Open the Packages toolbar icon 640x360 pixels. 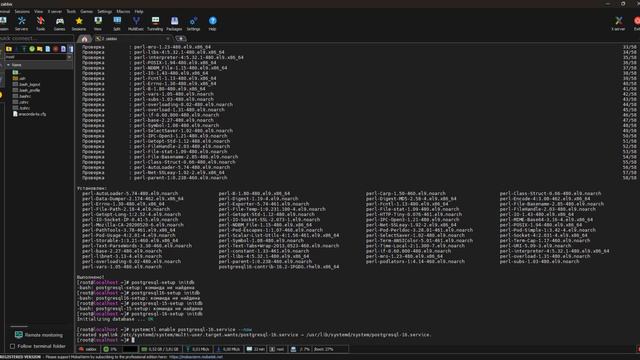coord(174,24)
